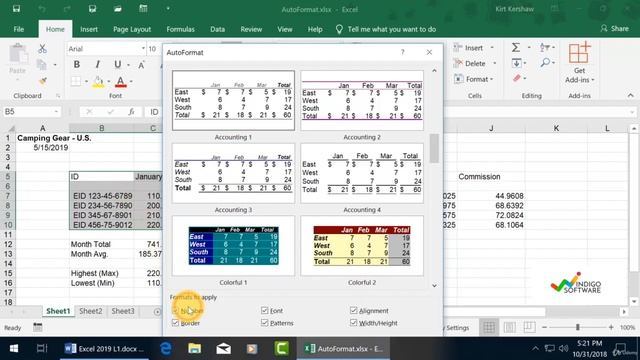Click the zoom slider handle
This screenshot has height=360, width=640.
point(578,327)
